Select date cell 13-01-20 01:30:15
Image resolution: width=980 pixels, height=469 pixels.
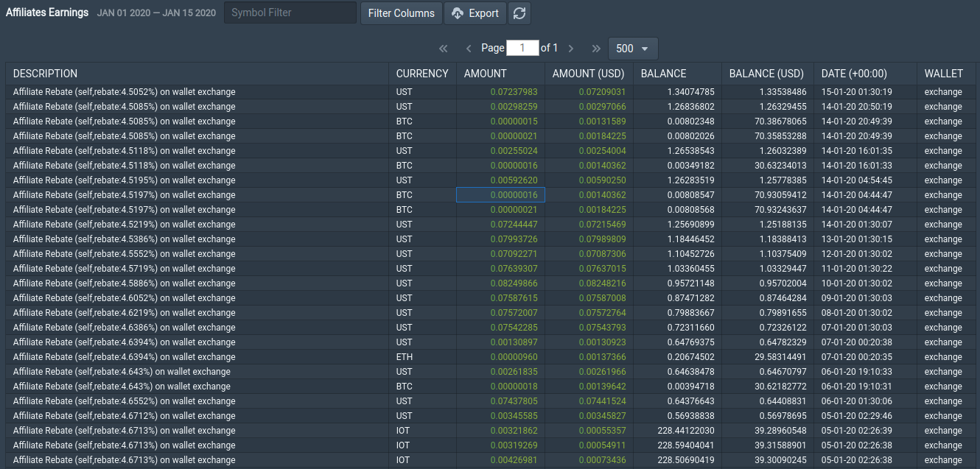tap(866, 239)
